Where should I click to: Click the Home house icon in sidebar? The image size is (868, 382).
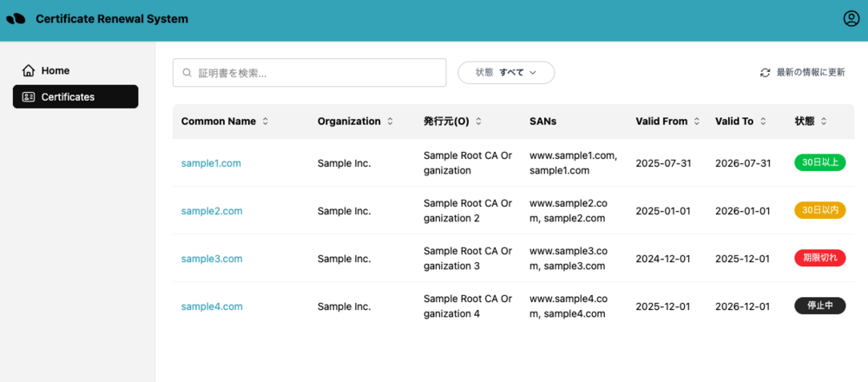point(29,70)
